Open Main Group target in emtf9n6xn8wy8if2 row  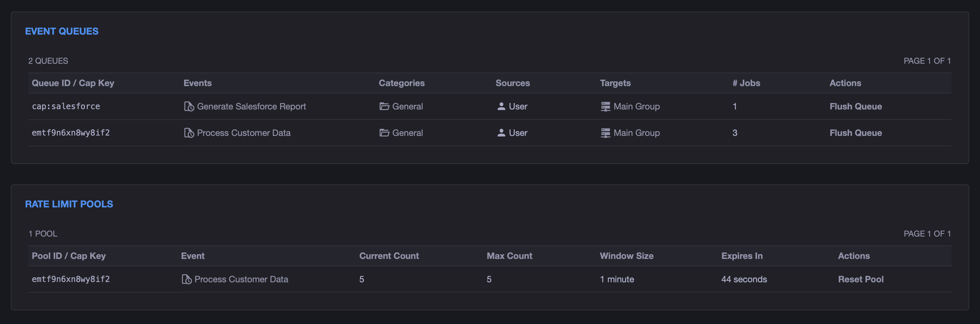tap(637, 133)
